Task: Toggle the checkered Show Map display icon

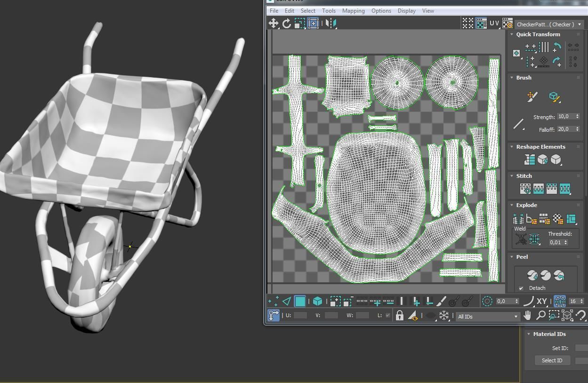Action: coord(481,23)
